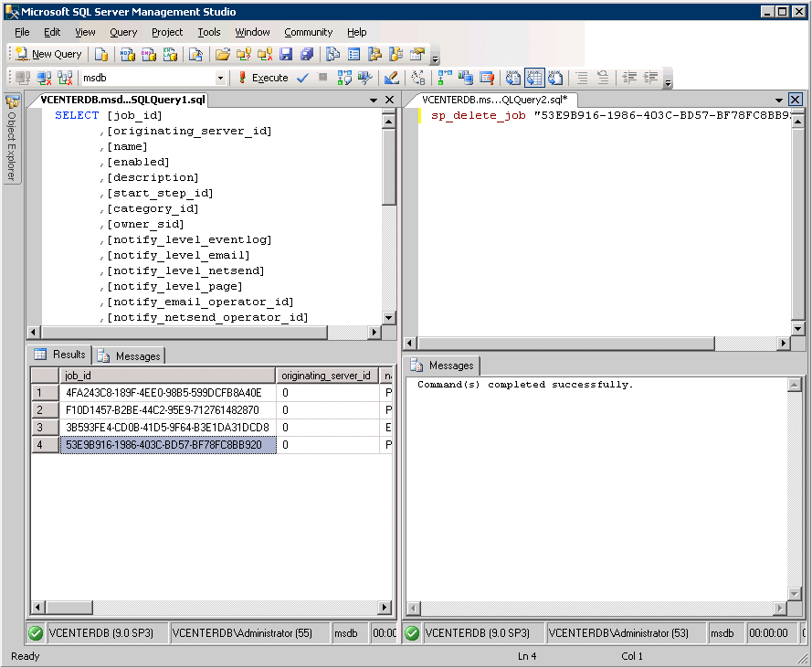Open Template Explorer toolbar icon
This screenshot has width=812, height=668.
(396, 54)
